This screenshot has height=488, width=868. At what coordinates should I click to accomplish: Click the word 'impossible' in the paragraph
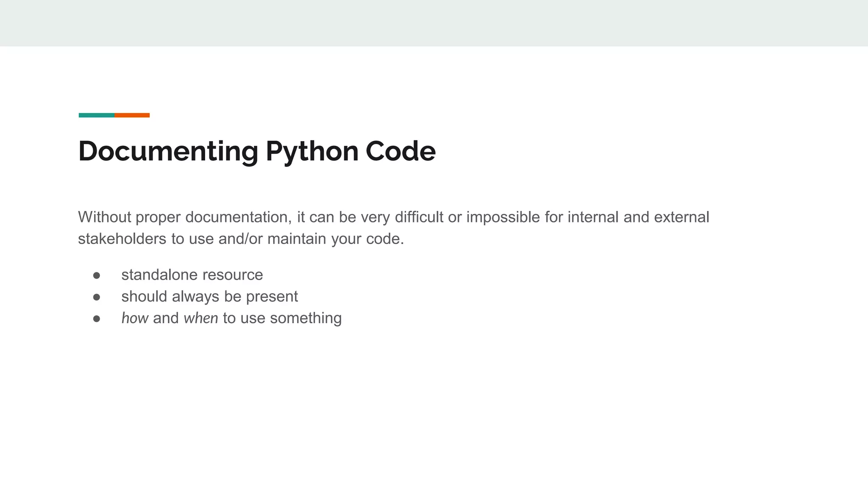[x=503, y=217]
